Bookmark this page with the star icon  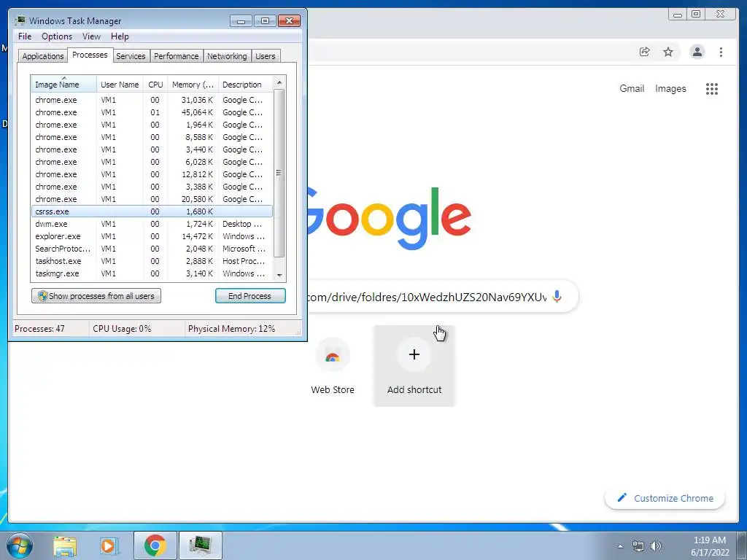click(668, 52)
